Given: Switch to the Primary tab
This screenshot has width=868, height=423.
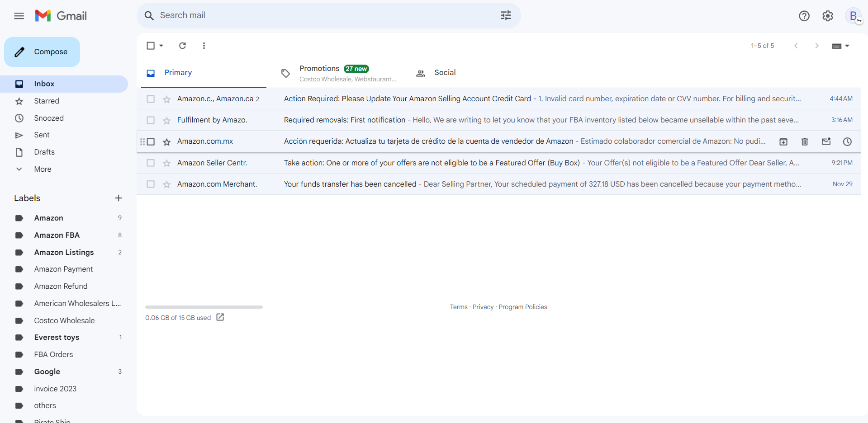Looking at the screenshot, I should click(204, 73).
